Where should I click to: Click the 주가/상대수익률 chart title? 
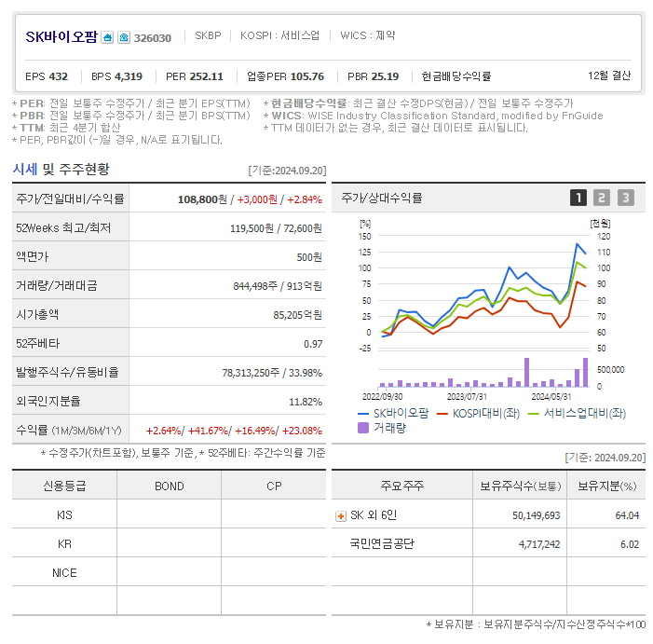(x=382, y=198)
